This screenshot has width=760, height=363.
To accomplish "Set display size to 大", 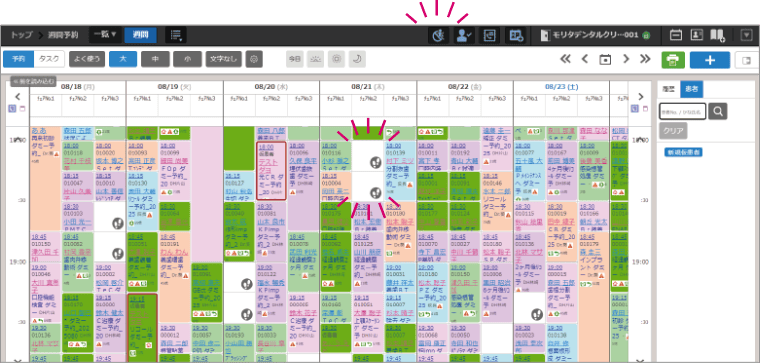I will (x=123, y=59).
